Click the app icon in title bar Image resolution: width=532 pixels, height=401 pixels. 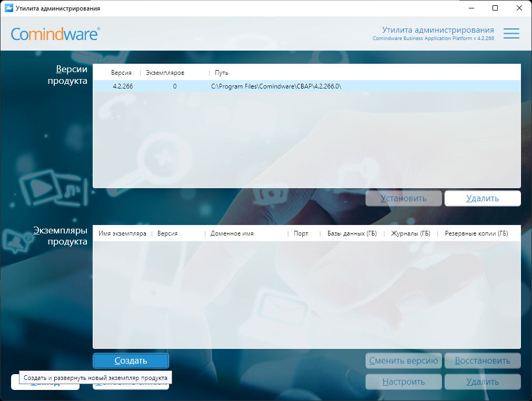[8, 8]
